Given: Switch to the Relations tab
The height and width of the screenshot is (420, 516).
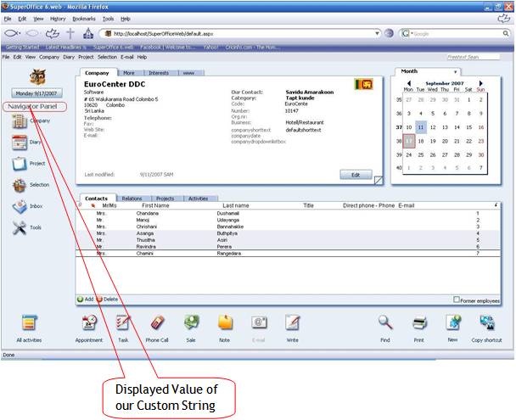Looking at the screenshot, I should pyautogui.click(x=132, y=199).
